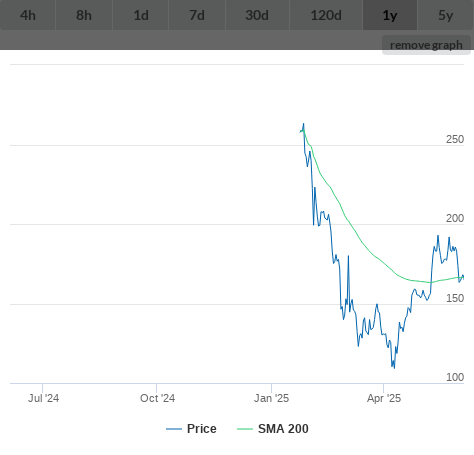Click the remove graph button
The image size is (474, 455).
tap(426, 45)
